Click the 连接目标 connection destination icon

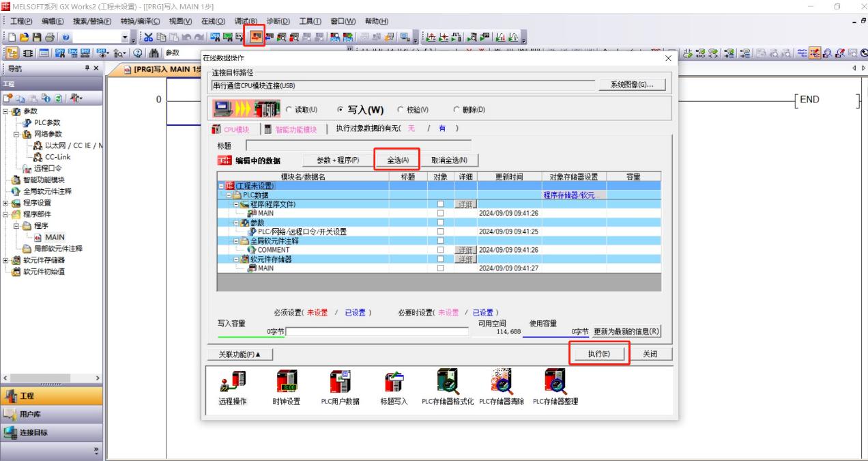point(12,432)
